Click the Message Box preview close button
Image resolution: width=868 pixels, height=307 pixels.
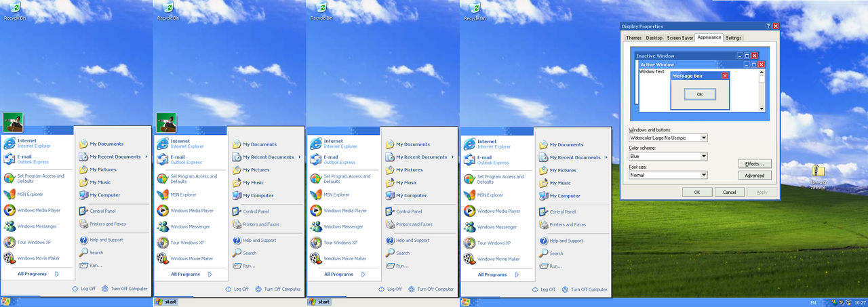point(725,76)
